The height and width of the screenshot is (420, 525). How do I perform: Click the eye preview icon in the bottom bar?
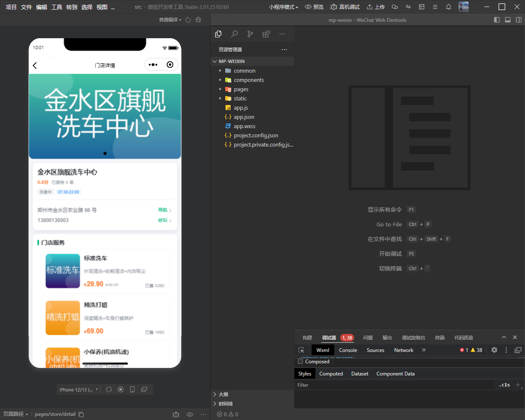tap(190, 414)
